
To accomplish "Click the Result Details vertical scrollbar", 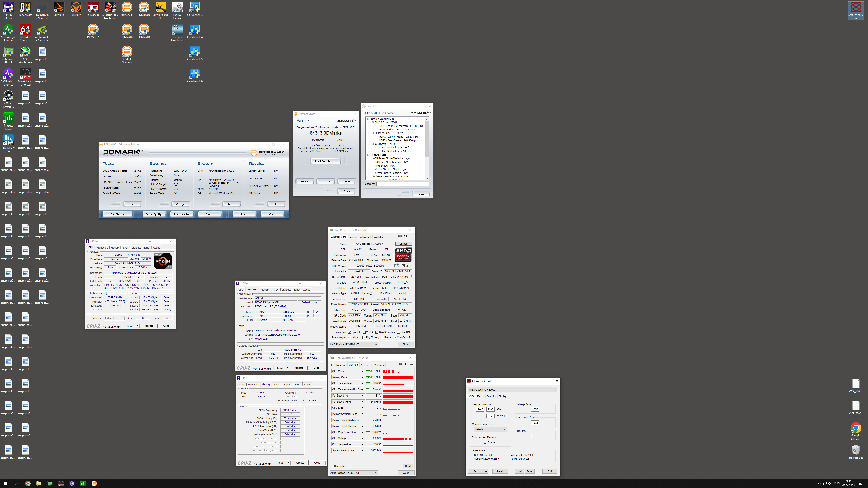I will coord(427,148).
